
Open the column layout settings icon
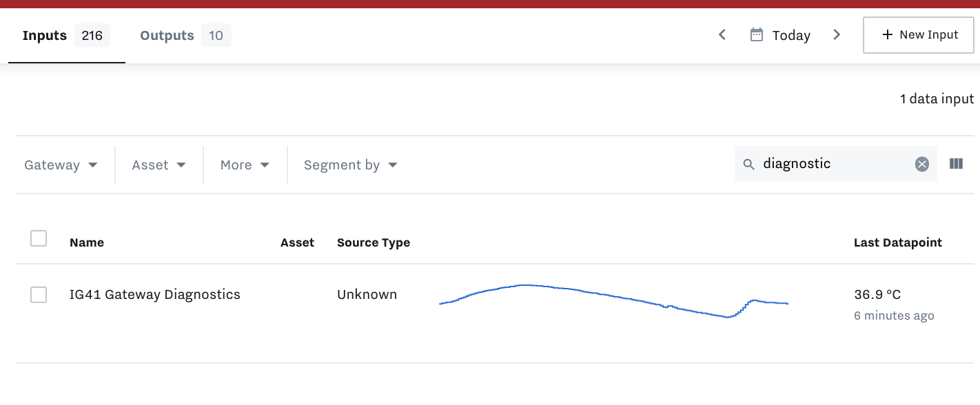(x=956, y=164)
